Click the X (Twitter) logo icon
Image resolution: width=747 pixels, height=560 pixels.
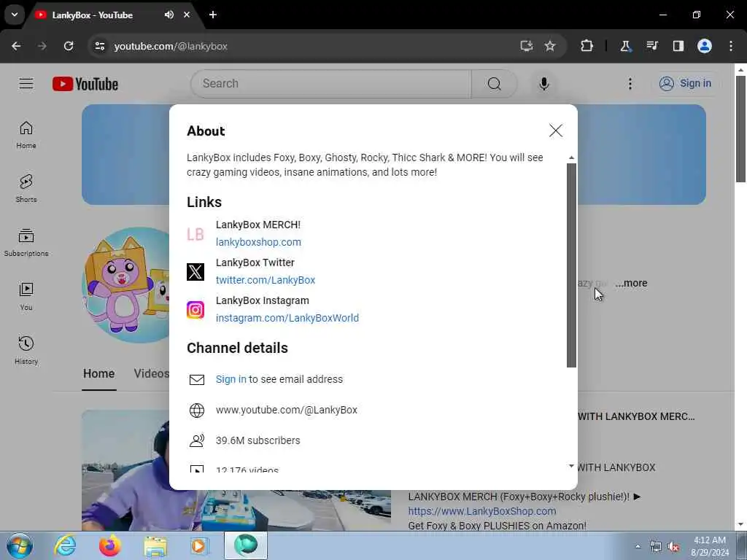pyautogui.click(x=196, y=272)
